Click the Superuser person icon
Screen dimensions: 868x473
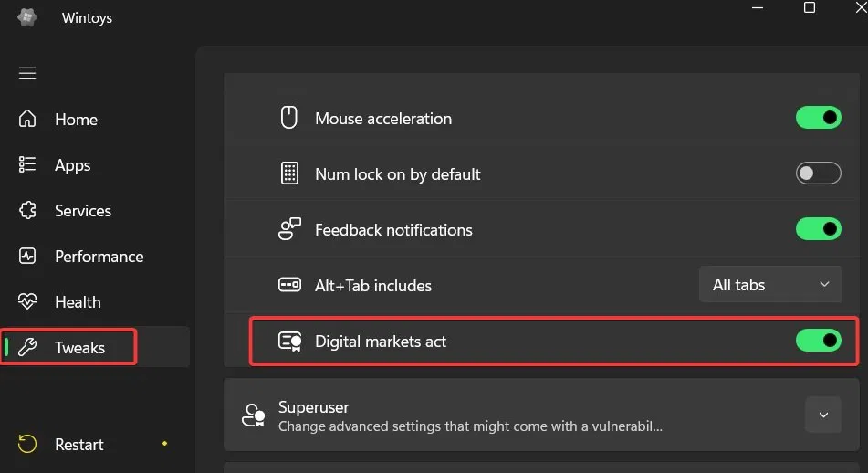(253, 415)
